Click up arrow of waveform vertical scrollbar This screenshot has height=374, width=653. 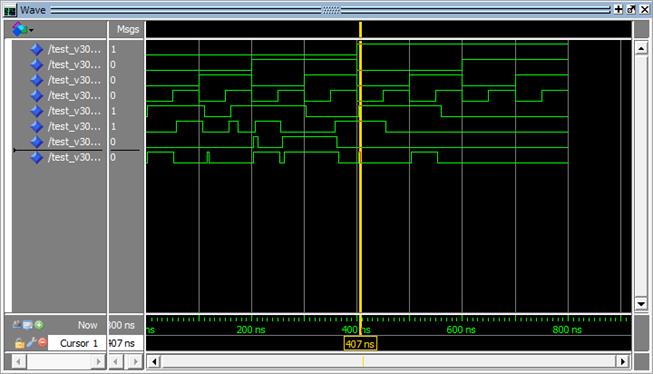pyautogui.click(x=641, y=48)
